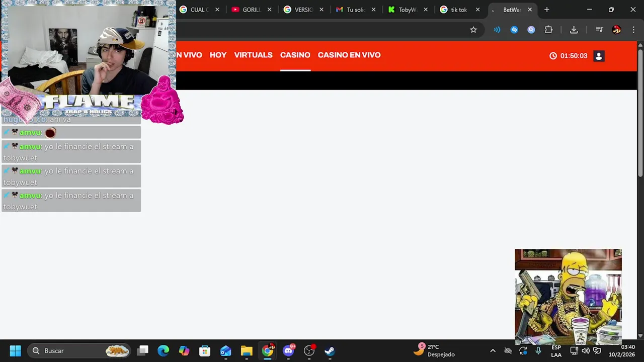This screenshot has height=362, width=644.
Task: Close the tik tok tab
Action: 477,10
